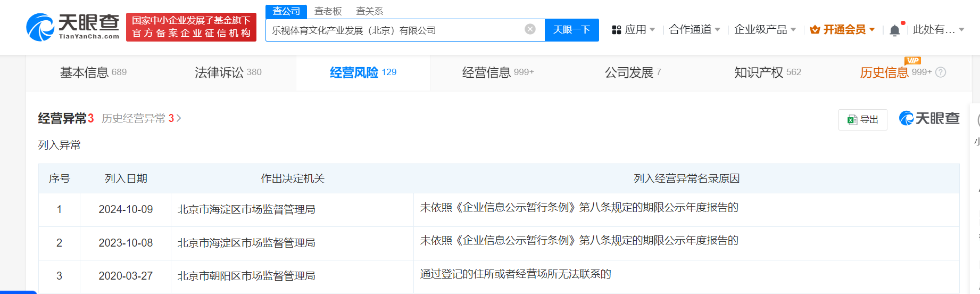Click the 列入经营异常名录原因 column header

tap(686, 178)
